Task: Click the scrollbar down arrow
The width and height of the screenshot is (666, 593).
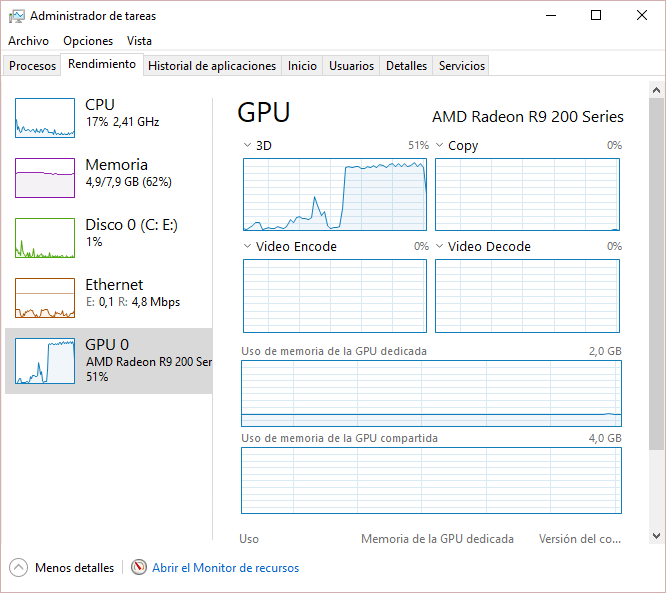Action: [x=656, y=535]
